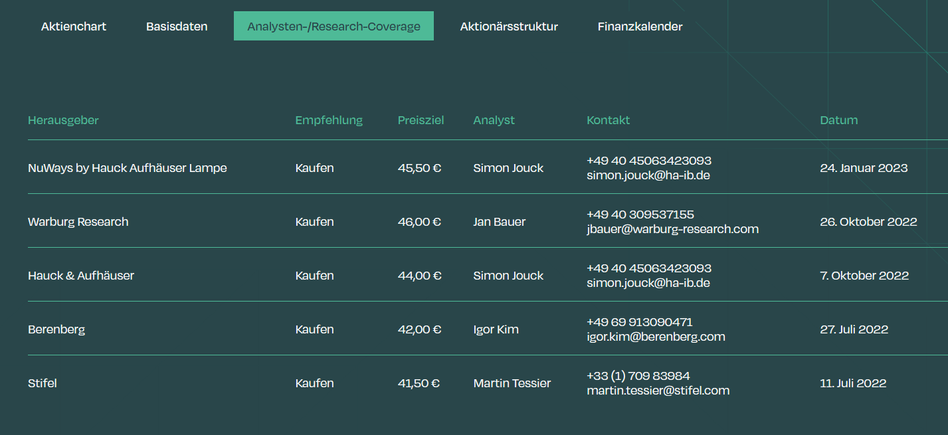Open the Aktionärsstruktur tab
The width and height of the screenshot is (948, 435).
tap(509, 26)
